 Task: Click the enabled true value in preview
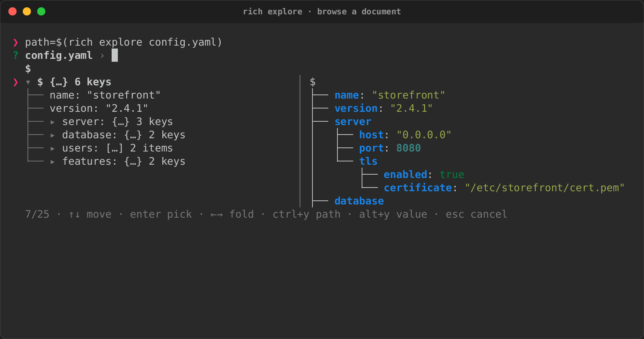pyautogui.click(x=452, y=175)
